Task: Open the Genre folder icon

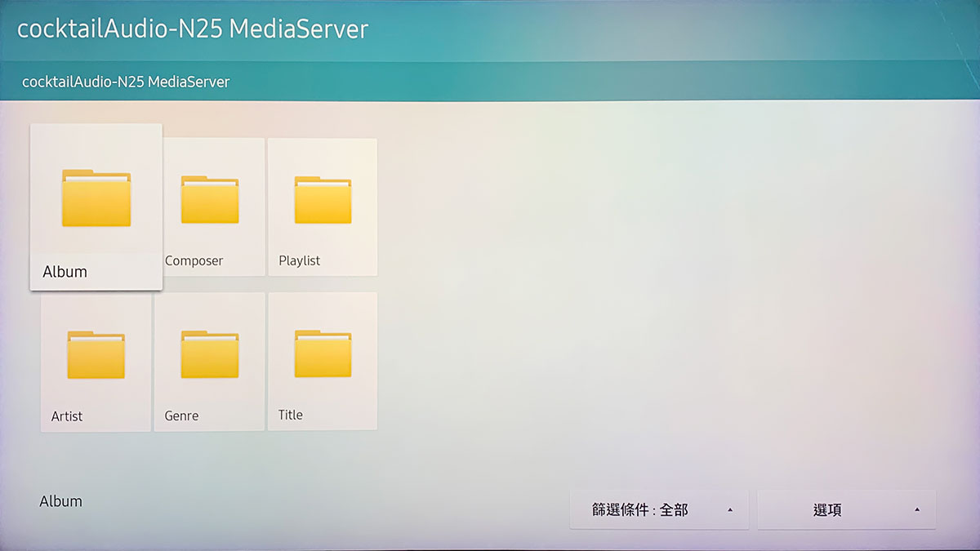Action: pos(210,355)
